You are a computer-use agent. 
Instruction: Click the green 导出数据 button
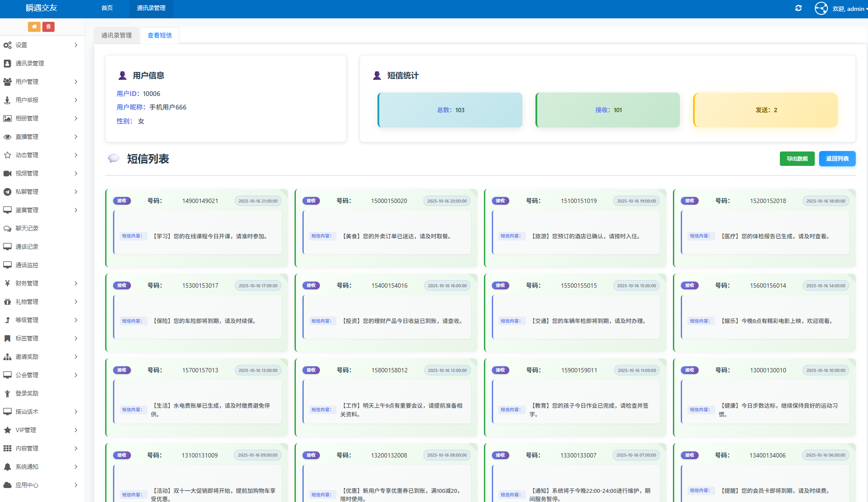797,158
